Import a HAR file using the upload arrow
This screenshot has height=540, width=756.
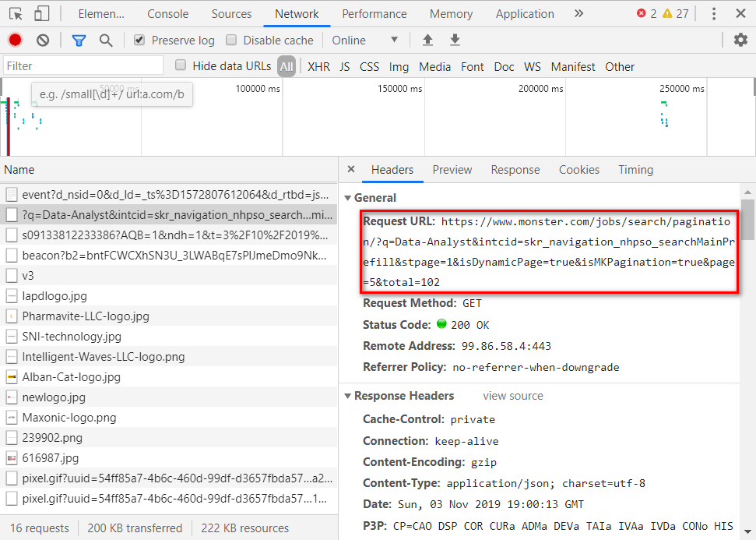point(427,40)
